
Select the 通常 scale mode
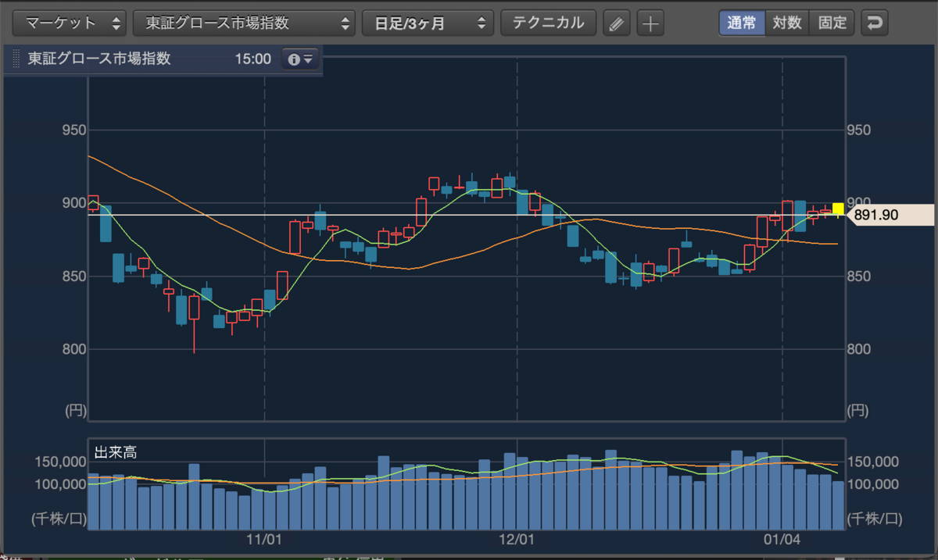tap(741, 23)
